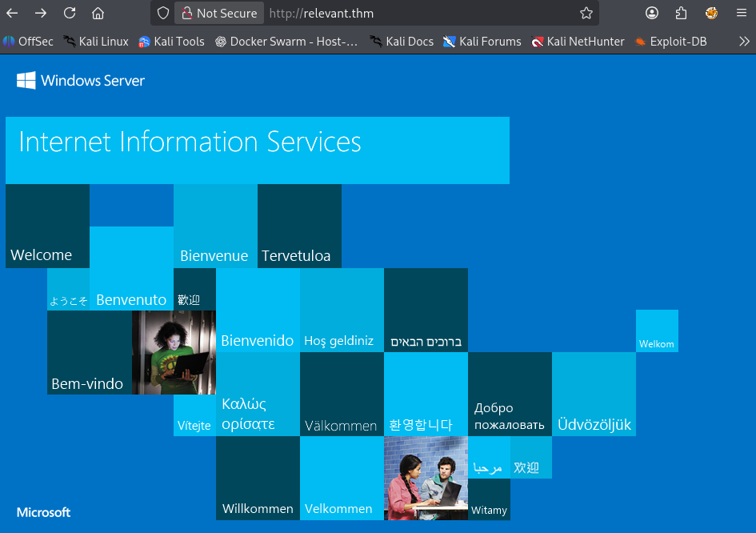The width and height of the screenshot is (756, 533).
Task: Open tracking protection shield panel
Action: (x=163, y=13)
